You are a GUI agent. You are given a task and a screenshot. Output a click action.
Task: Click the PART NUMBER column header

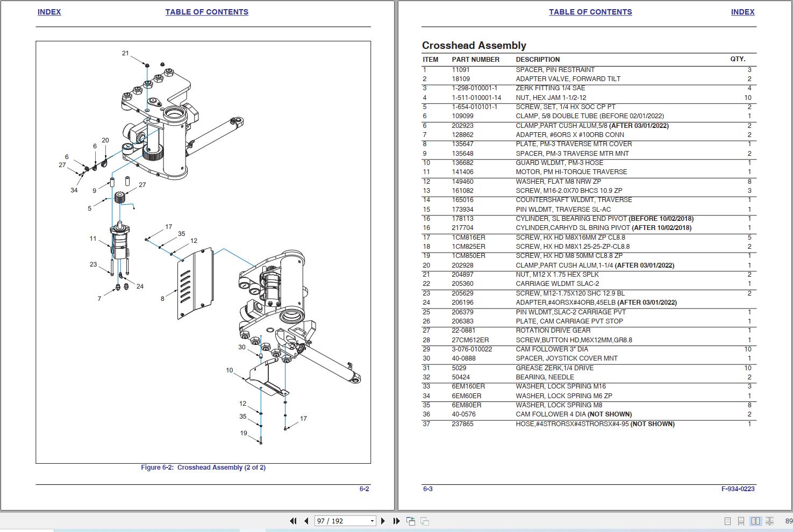tap(476, 60)
